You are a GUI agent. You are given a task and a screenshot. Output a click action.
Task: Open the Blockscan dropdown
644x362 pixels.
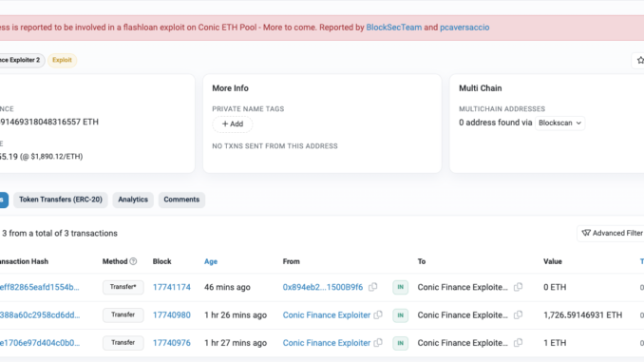click(559, 123)
